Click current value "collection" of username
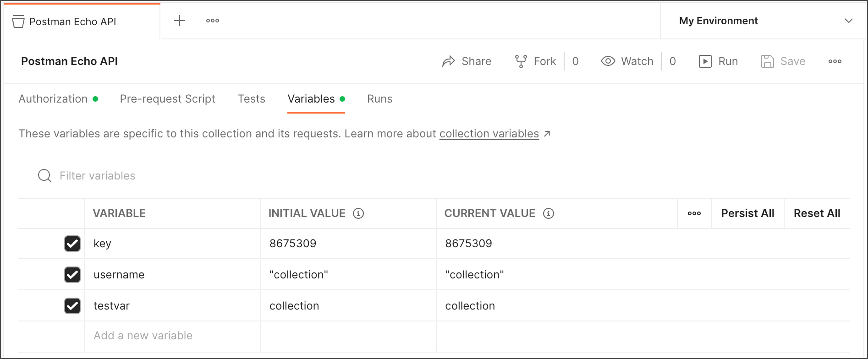 (474, 275)
